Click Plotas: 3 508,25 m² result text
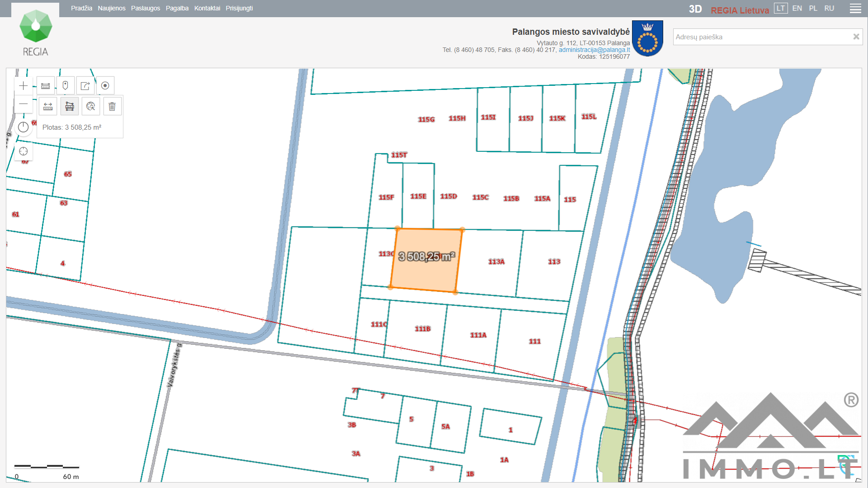 coord(72,127)
